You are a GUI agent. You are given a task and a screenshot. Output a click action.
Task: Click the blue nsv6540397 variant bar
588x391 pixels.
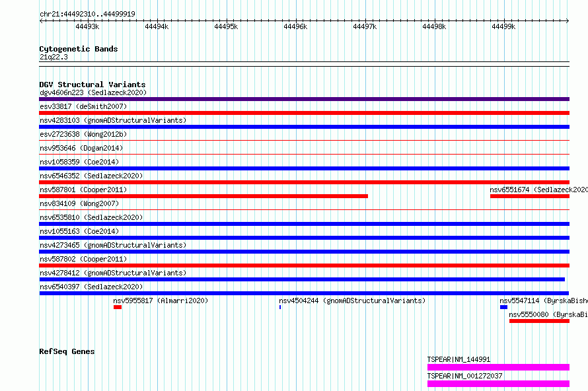tap(304, 293)
